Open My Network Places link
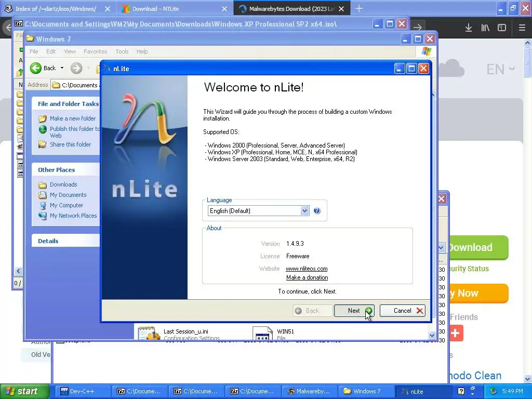Image resolution: width=532 pixels, height=399 pixels. pyautogui.click(x=73, y=216)
